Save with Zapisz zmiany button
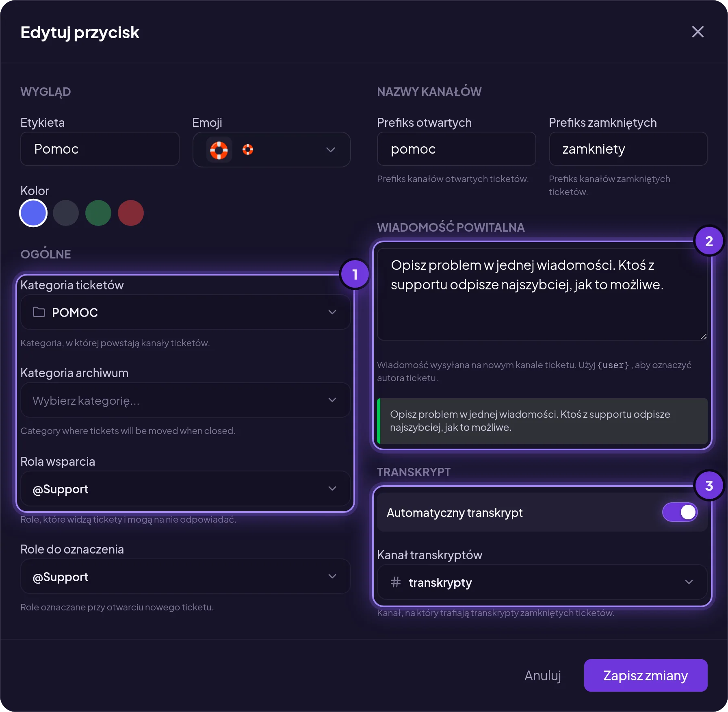Screen dimensions: 728x712 [x=646, y=675]
